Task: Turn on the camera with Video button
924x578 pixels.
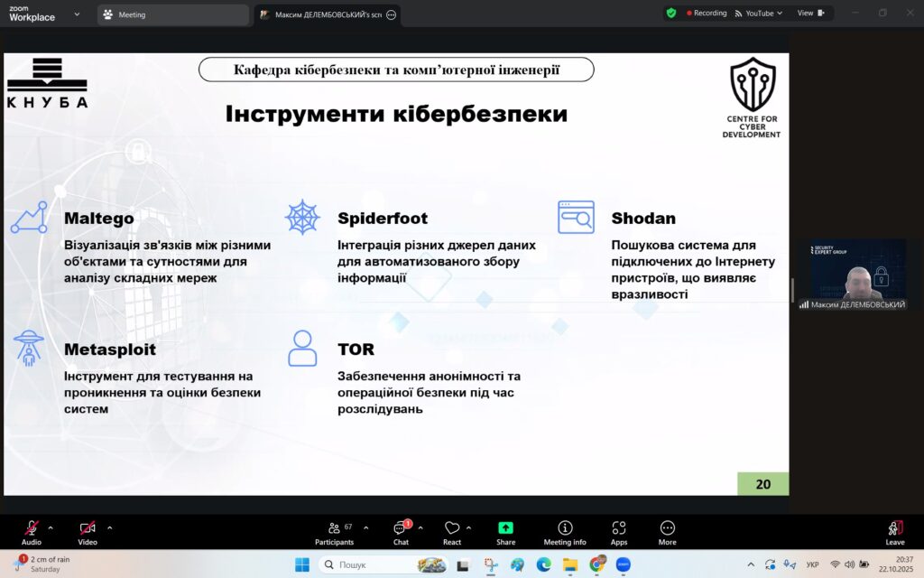Action: (87, 530)
